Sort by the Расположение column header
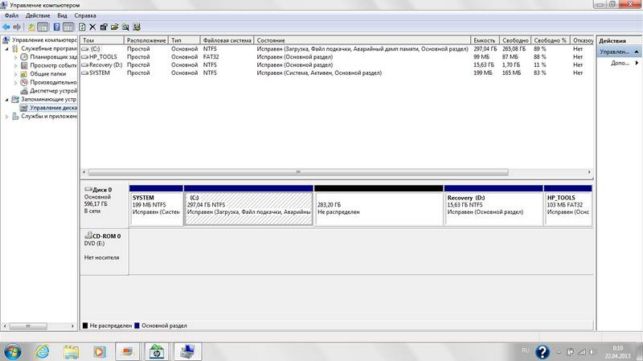 point(146,40)
